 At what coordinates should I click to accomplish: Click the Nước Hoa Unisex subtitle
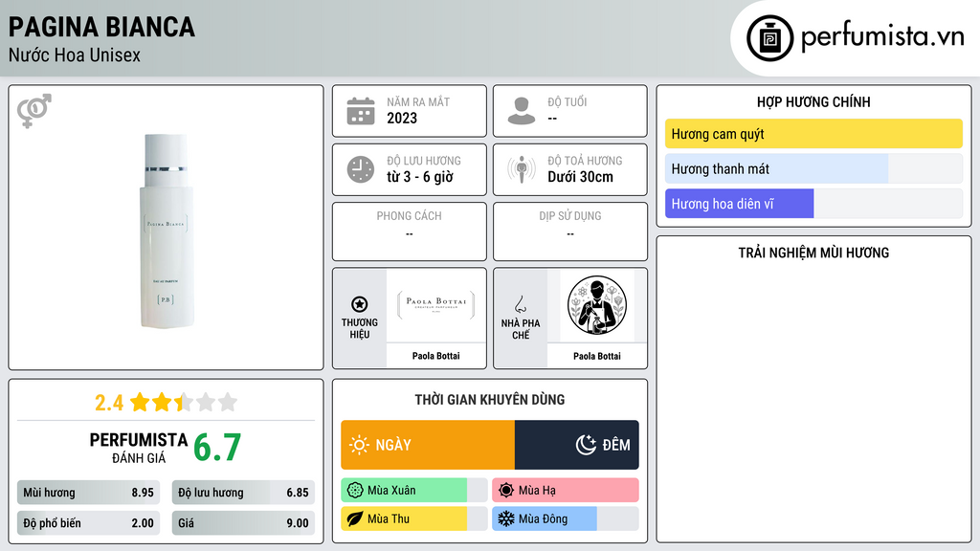pyautogui.click(x=75, y=55)
